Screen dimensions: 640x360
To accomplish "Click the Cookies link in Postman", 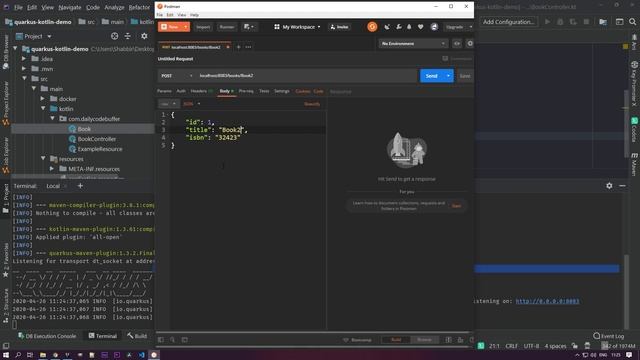I will point(302,91).
